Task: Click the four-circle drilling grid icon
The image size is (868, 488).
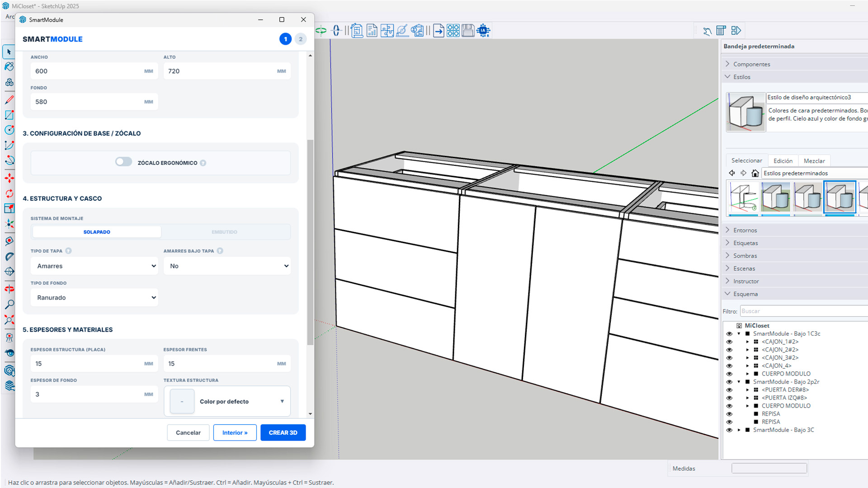Action: pos(453,31)
